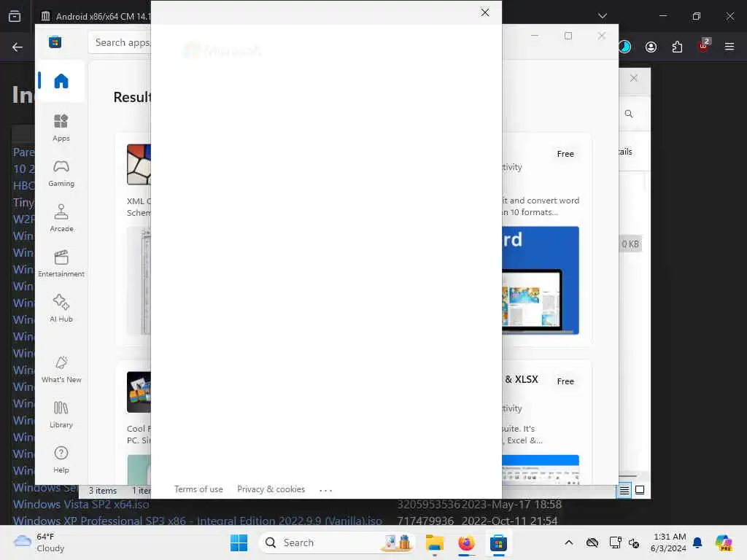Open Library in Store sidebar
This screenshot has height=560, width=747.
pyautogui.click(x=61, y=414)
